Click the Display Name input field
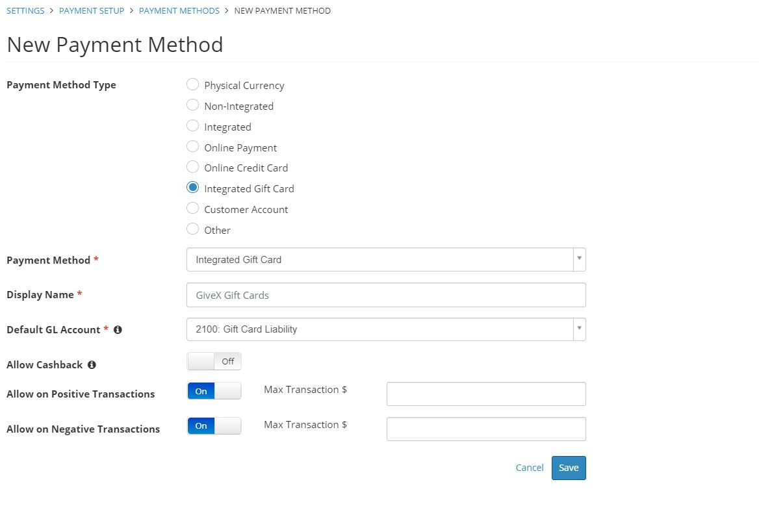Screen dimensions: 759x532 [x=385, y=294]
